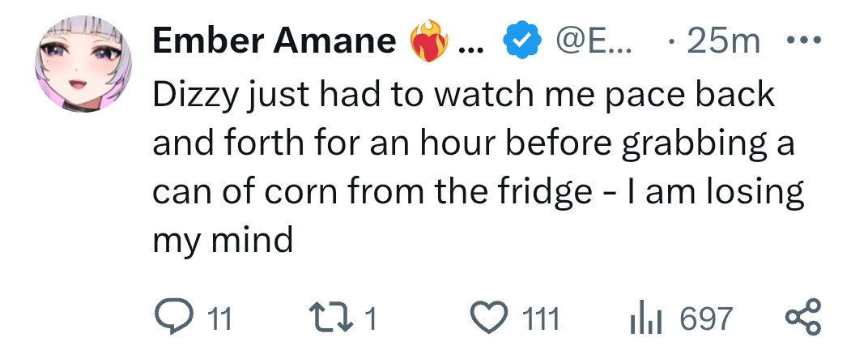This screenshot has width=868, height=359.
Task: Open the three-dot more options menu
Action: 804,40
